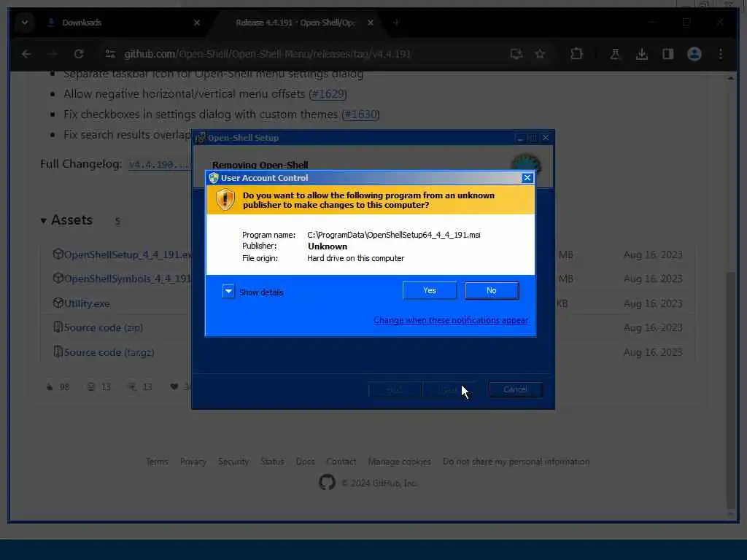The width and height of the screenshot is (747, 560).
Task: Click package icon beside Utility.exe
Action: 58,303
